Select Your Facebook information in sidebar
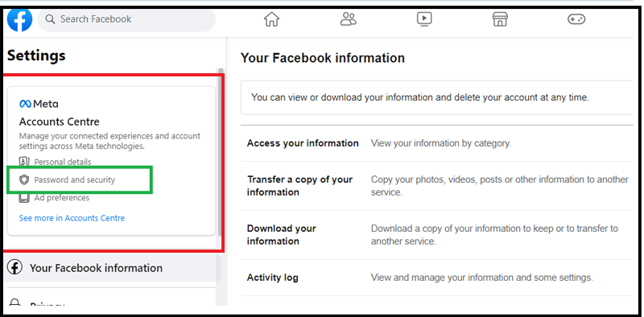The image size is (644, 317). [113, 268]
